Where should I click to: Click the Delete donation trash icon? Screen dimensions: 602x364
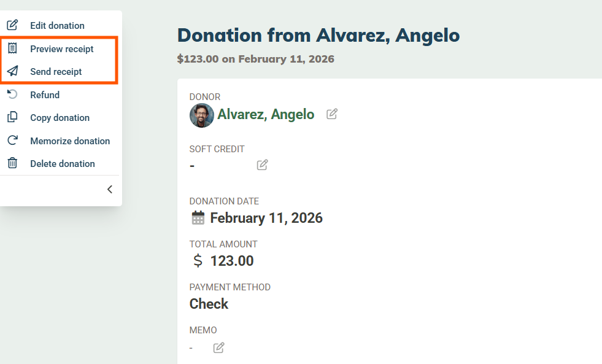pos(12,164)
